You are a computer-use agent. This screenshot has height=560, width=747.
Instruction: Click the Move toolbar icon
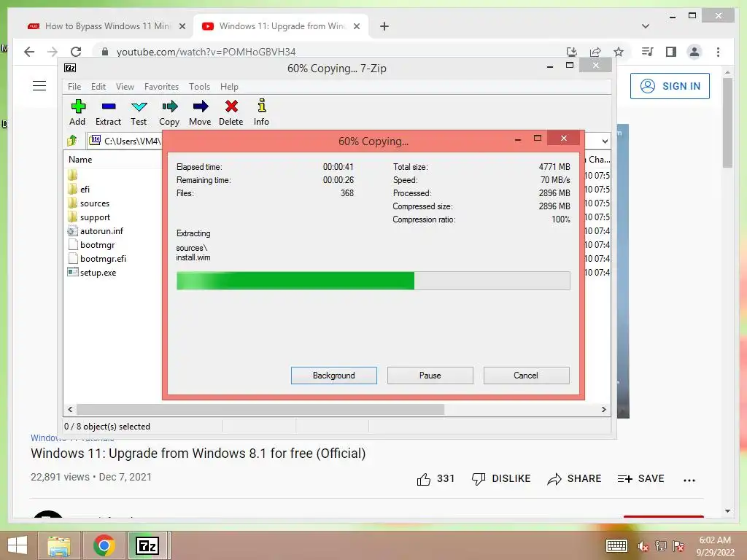200,112
